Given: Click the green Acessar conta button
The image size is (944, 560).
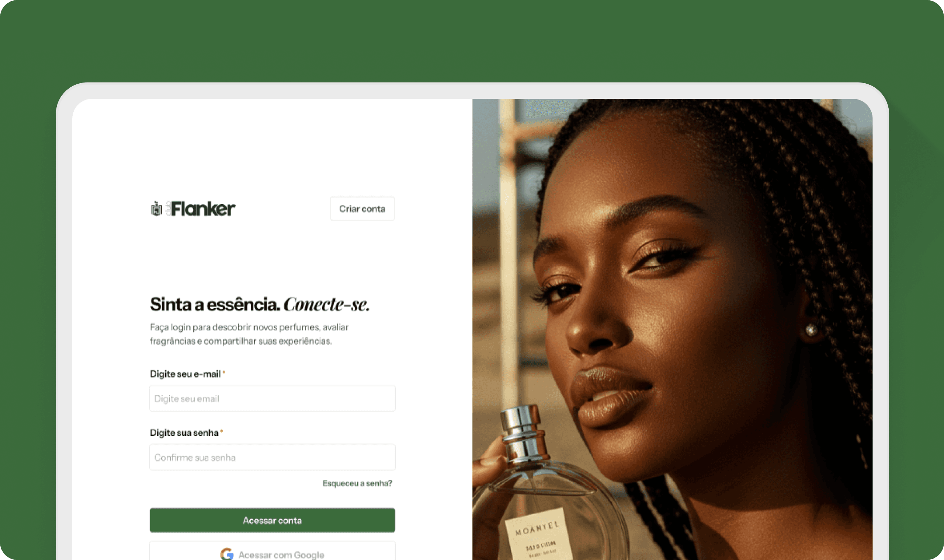Looking at the screenshot, I should click(x=272, y=520).
